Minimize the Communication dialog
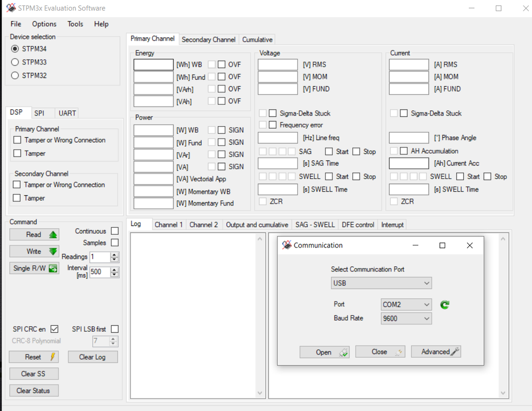532x411 pixels. [x=415, y=245]
